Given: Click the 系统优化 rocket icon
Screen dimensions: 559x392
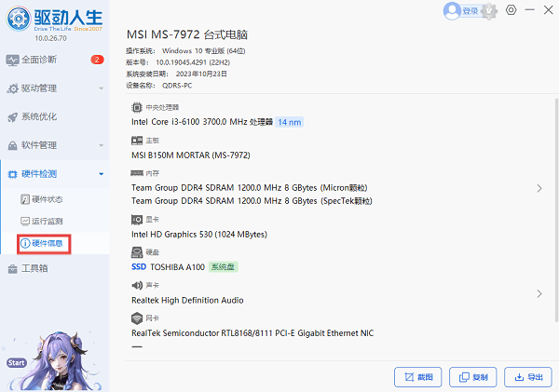Looking at the screenshot, I should tap(12, 117).
